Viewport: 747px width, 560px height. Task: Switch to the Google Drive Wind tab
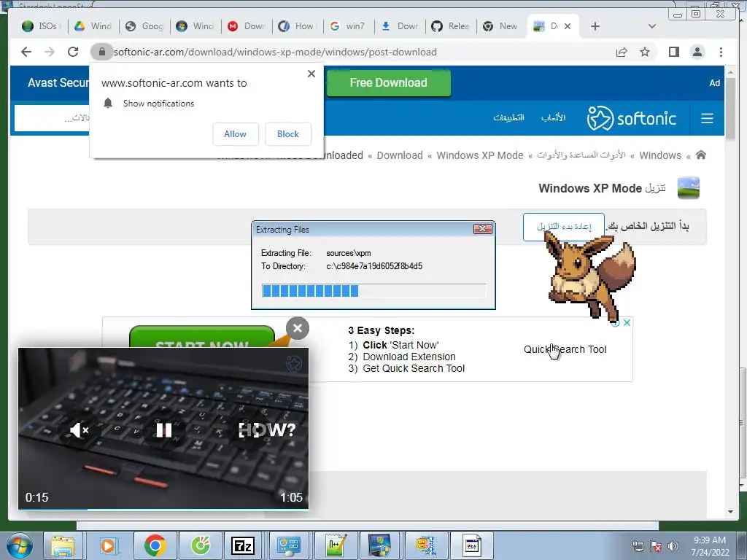(x=93, y=26)
